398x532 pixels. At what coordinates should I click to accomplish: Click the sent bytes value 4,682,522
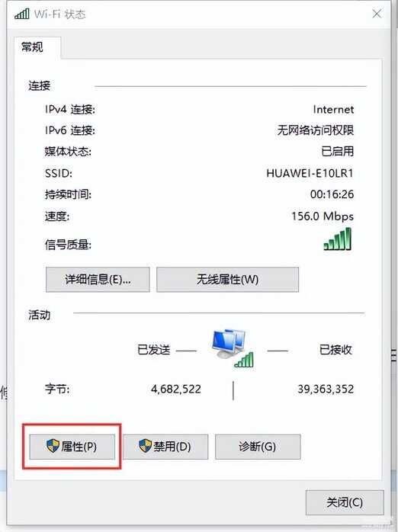coord(176,389)
